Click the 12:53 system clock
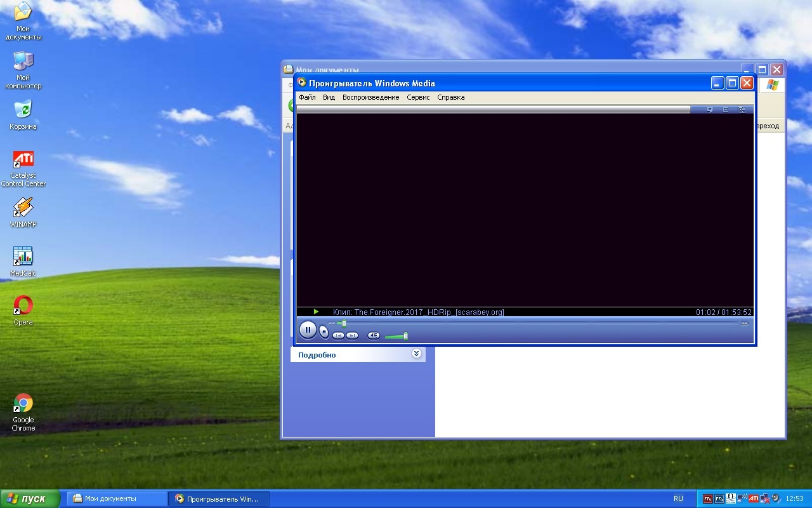The height and width of the screenshot is (508, 812). click(x=795, y=498)
